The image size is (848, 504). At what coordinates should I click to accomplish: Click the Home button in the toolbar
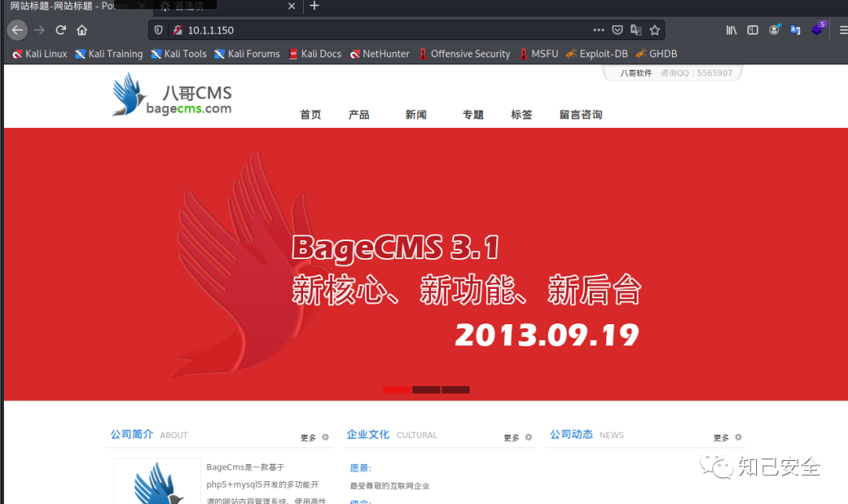(x=82, y=30)
